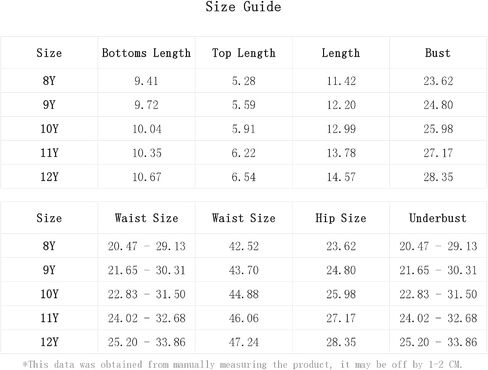Click the Size Guide title
This screenshot has width=488, height=370.
pyautogui.click(x=243, y=7)
